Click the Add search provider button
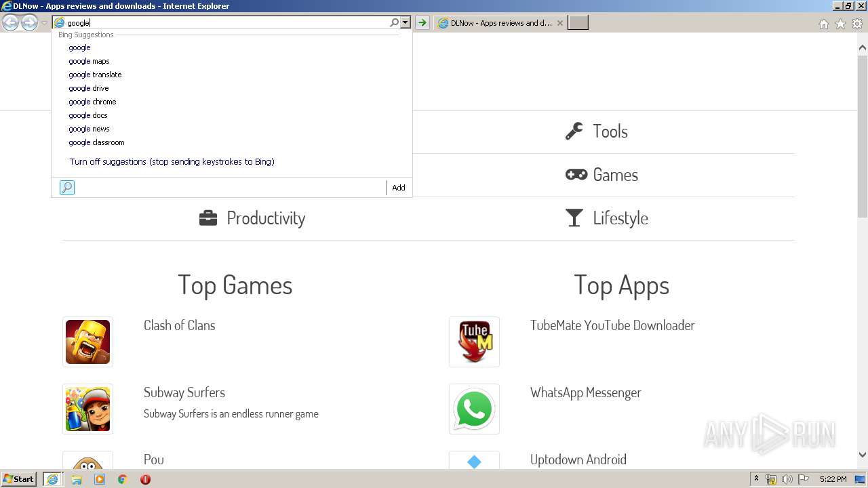 pyautogui.click(x=399, y=188)
